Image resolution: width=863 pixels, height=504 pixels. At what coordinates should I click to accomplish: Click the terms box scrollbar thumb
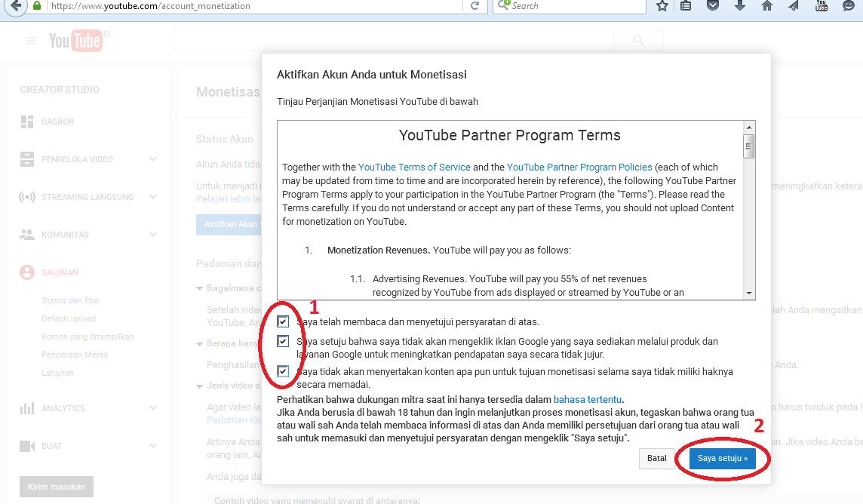[748, 146]
